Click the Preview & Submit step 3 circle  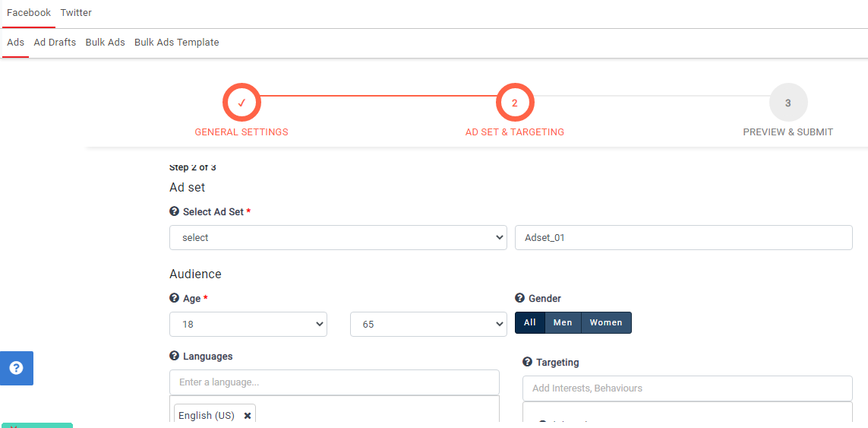click(788, 103)
